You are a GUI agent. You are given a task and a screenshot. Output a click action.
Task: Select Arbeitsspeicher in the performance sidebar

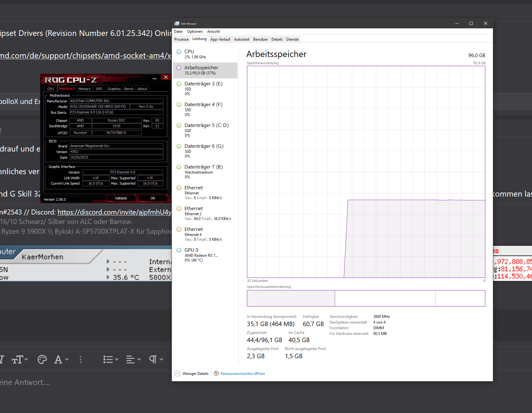[205, 70]
